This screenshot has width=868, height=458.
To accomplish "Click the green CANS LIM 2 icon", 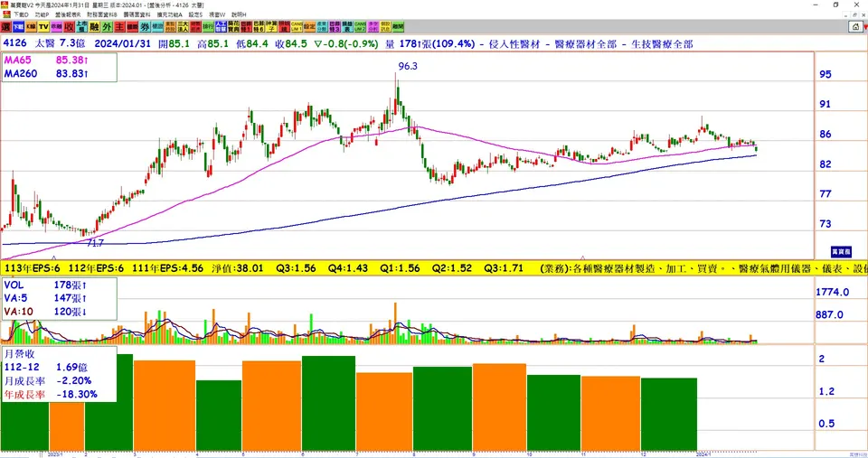I will point(360,26).
